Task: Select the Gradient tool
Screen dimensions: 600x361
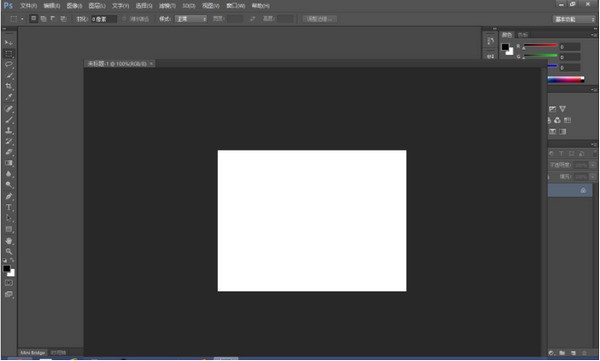Action: [x=8, y=163]
